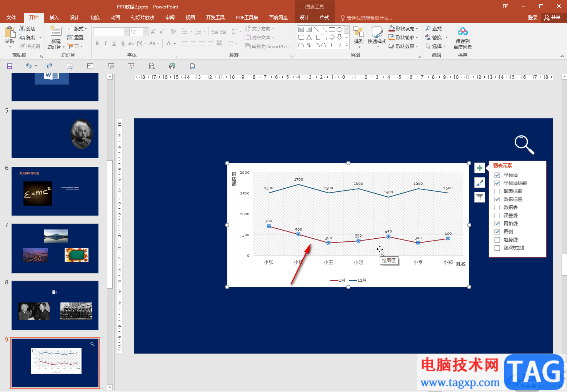
Task: Check the 数据表 (Data Table) checkbox
Action: (497, 207)
